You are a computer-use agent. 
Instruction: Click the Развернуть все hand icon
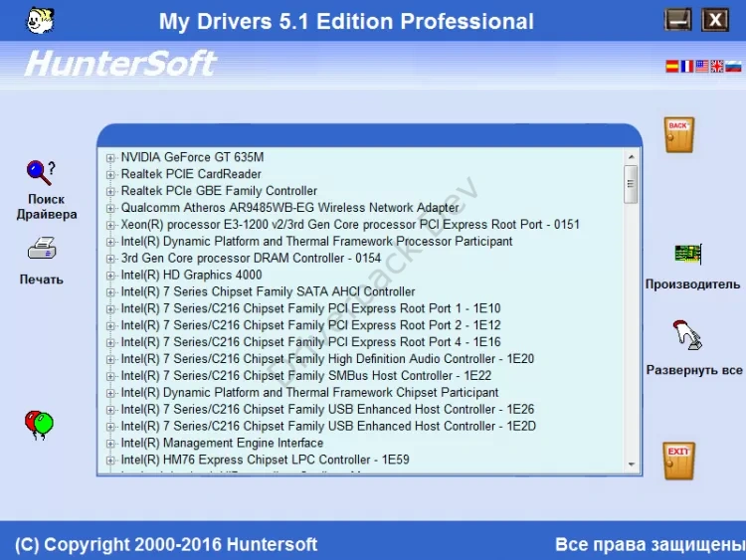coord(687,335)
